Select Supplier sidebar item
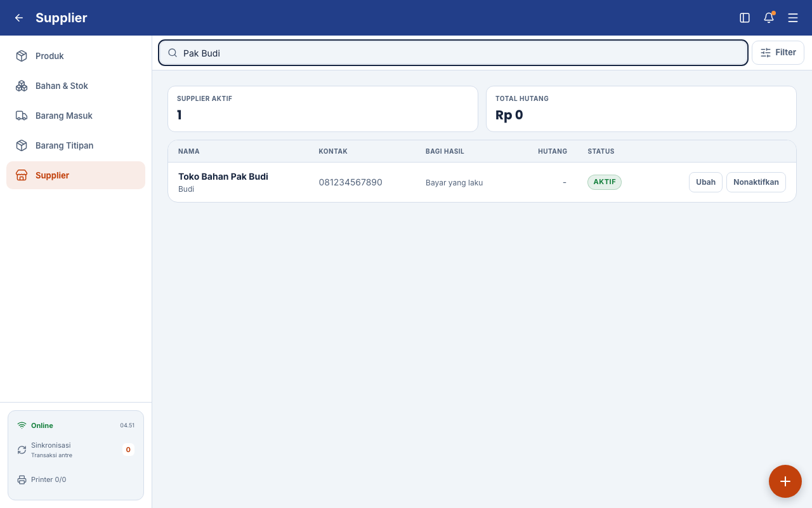This screenshot has height=508, width=812. click(x=76, y=175)
